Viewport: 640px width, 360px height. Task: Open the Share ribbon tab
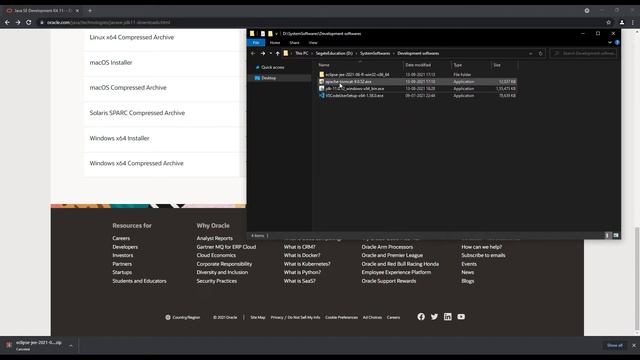click(294, 43)
